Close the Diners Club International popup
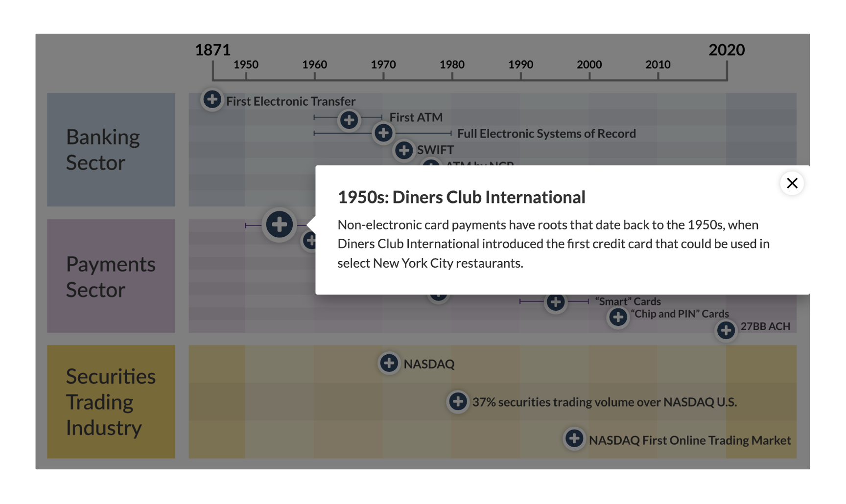Image resolution: width=846 pixels, height=504 pixels. pyautogui.click(x=792, y=183)
